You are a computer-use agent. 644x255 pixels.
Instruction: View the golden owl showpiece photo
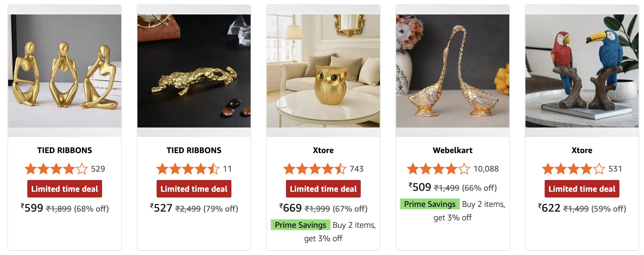point(323,71)
